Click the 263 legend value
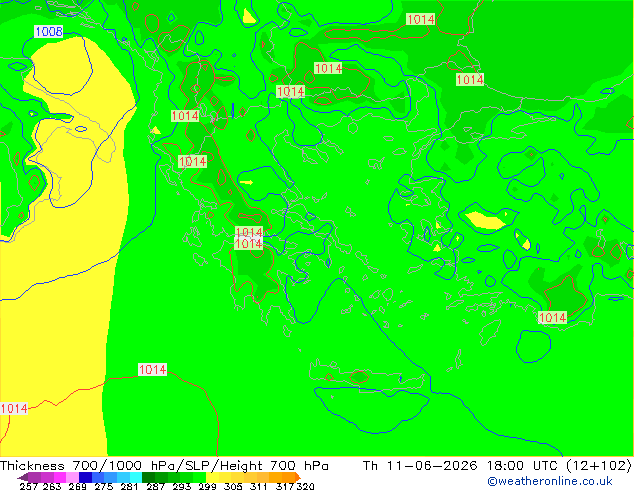Image resolution: width=634 pixels, height=490 pixels. 52,486
